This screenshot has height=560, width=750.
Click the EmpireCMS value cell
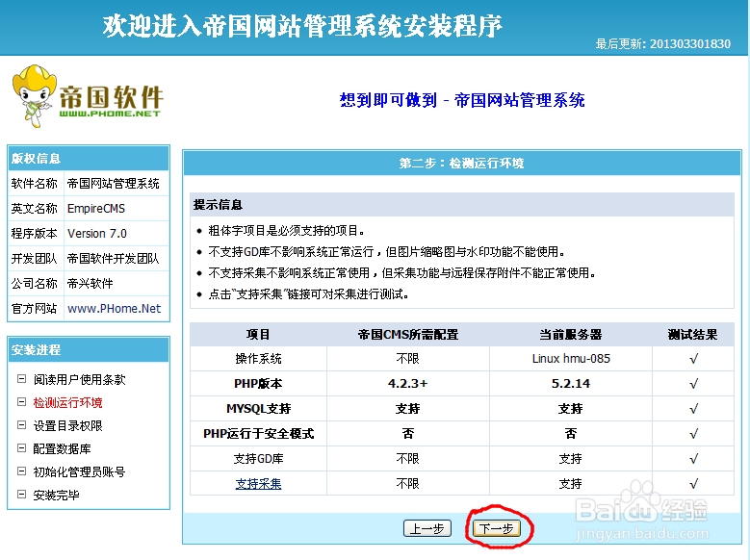pos(116,209)
